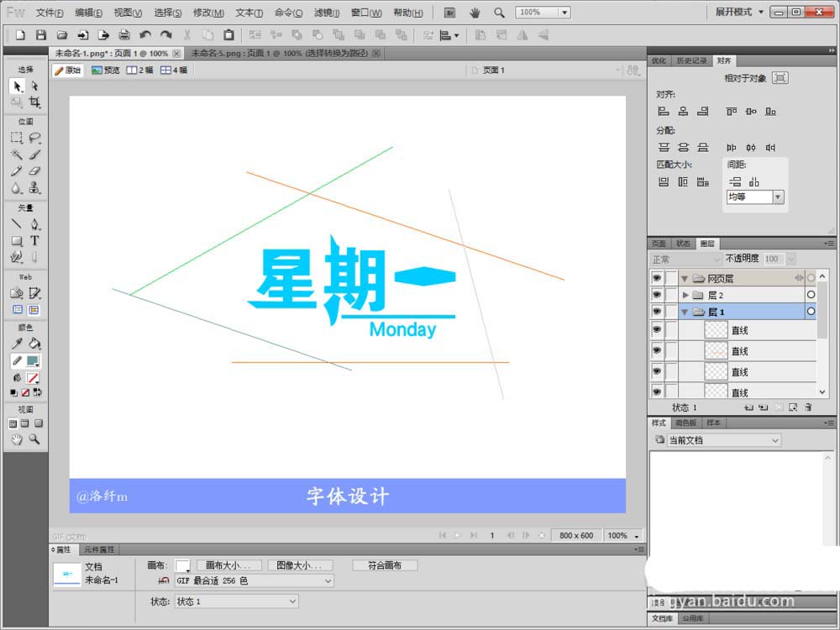The width and height of the screenshot is (840, 630).
Task: Activate the Eyedropper tool
Action: 17,344
